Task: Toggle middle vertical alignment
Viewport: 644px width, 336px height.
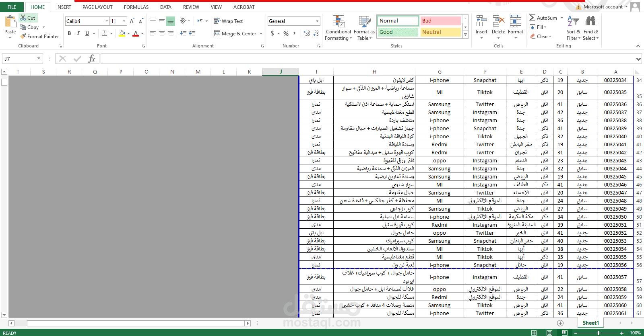Action: pyautogui.click(x=162, y=21)
